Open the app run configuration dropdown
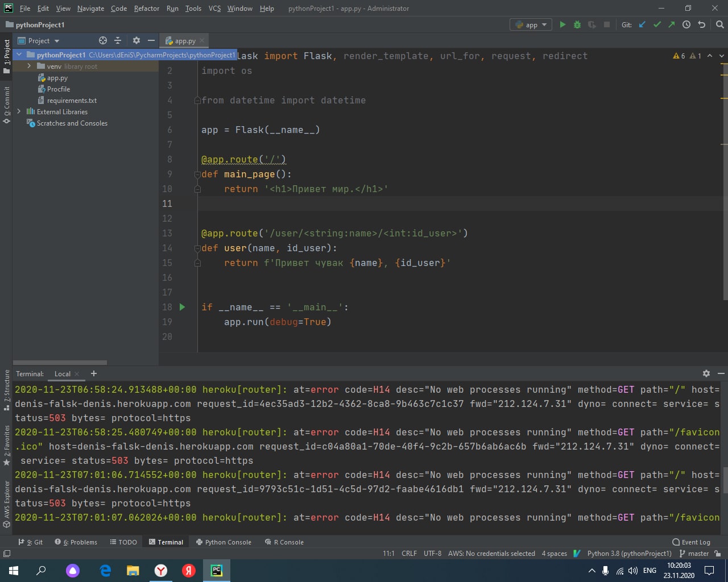This screenshot has width=728, height=582. coord(531,24)
